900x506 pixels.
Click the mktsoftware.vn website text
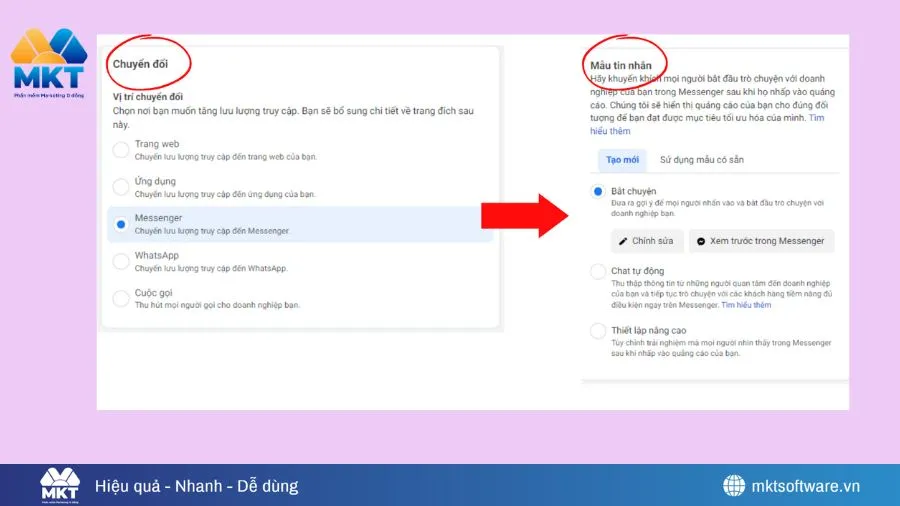tap(805, 486)
